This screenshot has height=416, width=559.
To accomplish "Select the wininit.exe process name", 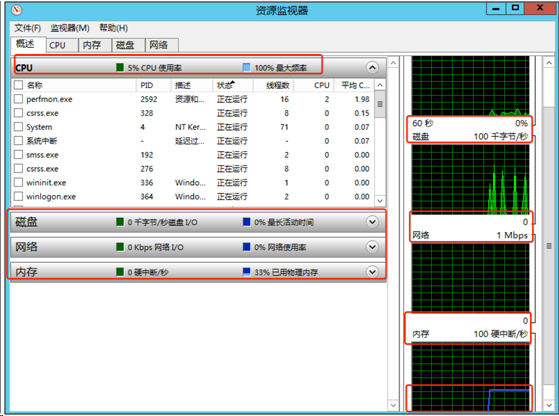I will click(46, 183).
